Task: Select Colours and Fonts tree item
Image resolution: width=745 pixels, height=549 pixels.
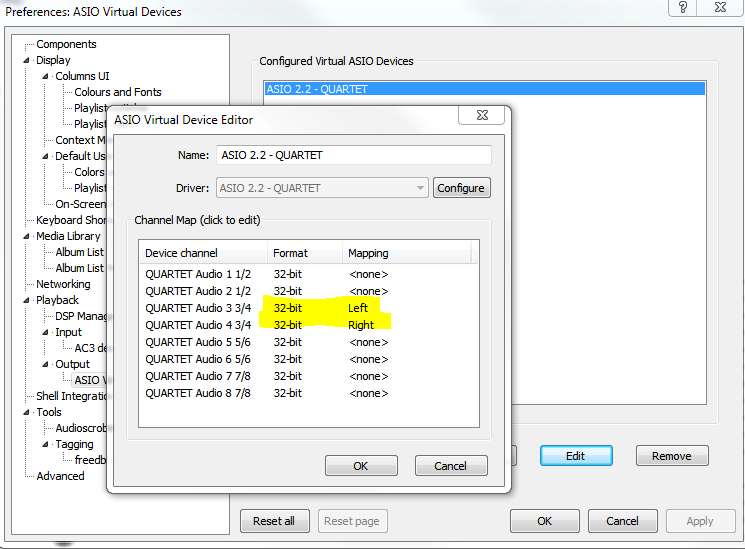Action: coord(117,92)
